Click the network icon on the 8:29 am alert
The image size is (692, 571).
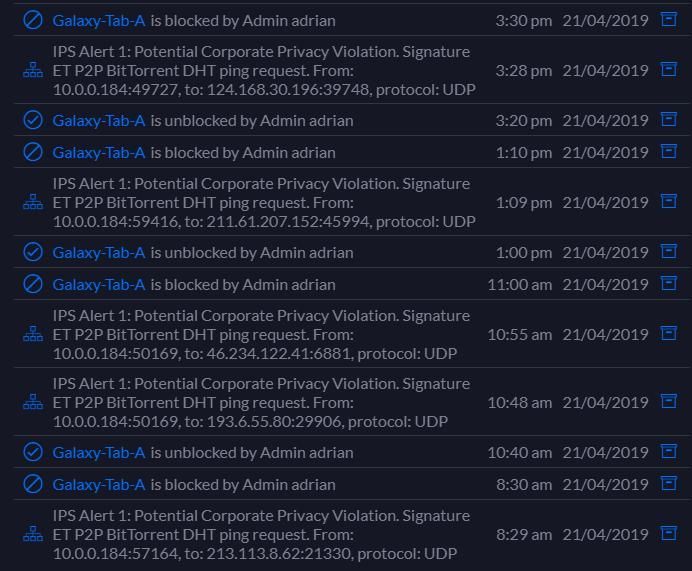(x=33, y=534)
